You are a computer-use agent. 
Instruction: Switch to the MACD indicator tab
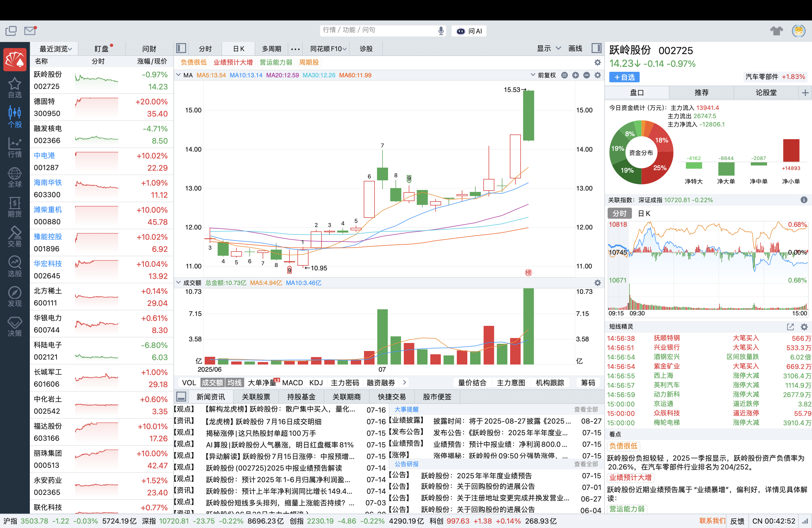292,383
